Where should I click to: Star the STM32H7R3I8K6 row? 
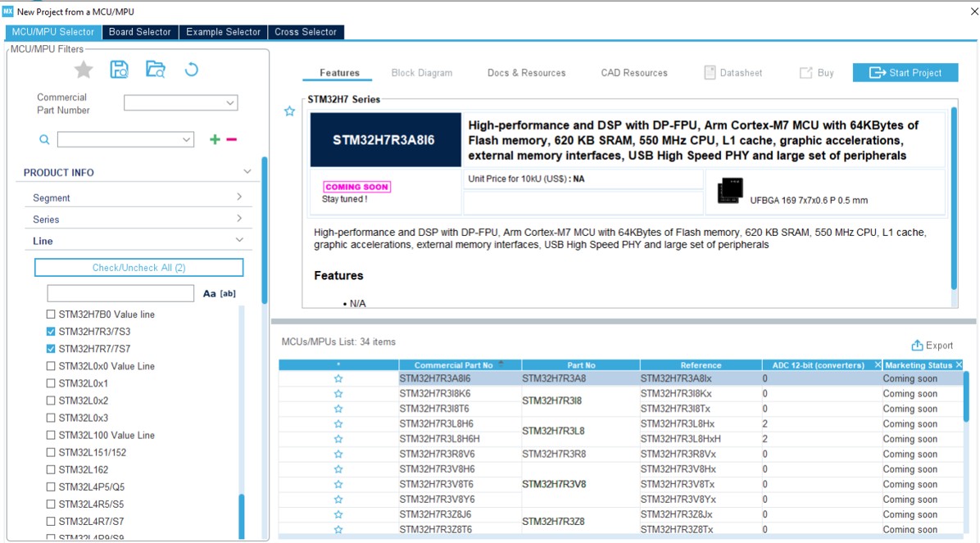[338, 394]
